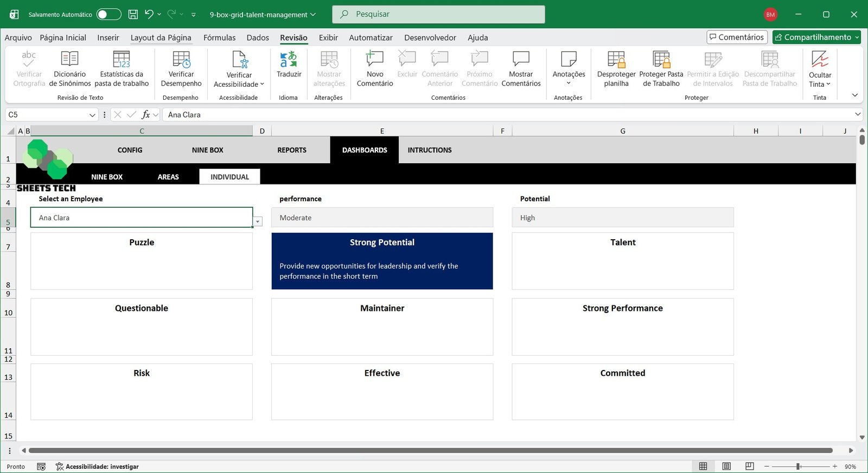The width and height of the screenshot is (868, 473).
Task: Switch to Layout da Página tab
Action: click(x=161, y=37)
